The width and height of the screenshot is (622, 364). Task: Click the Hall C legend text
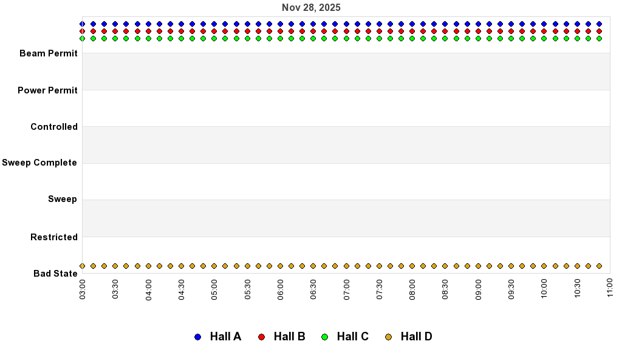[x=352, y=337]
